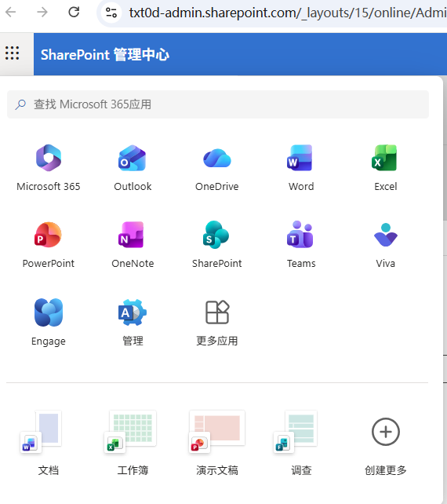Go forward in browser history

click(42, 13)
